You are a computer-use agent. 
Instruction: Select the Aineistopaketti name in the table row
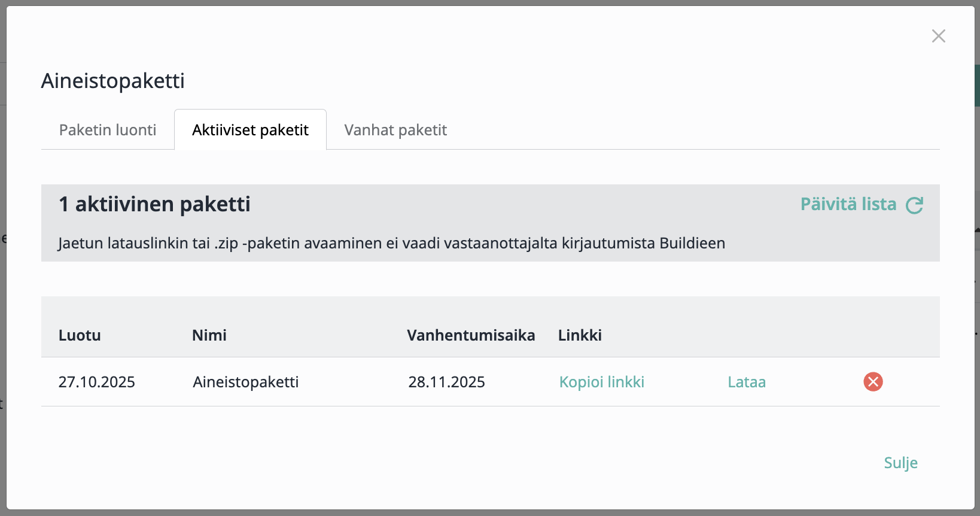[x=245, y=382]
